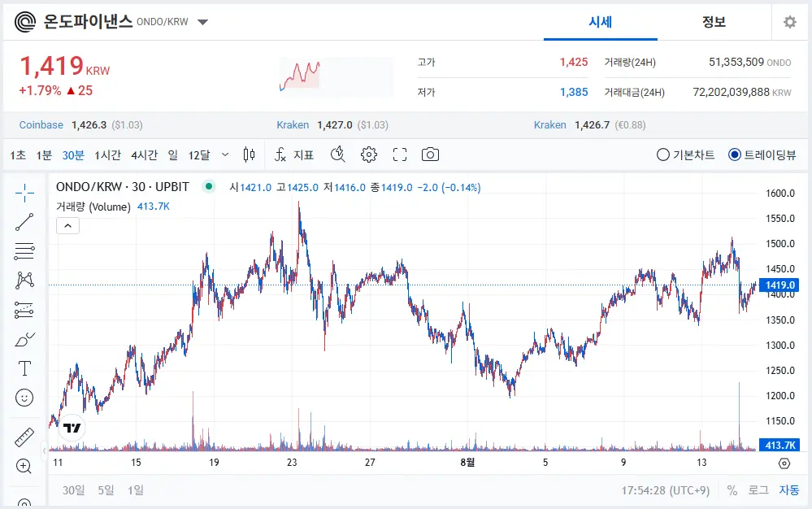This screenshot has height=509, width=812.
Task: Open chart settings gear in toolbar
Action: pyautogui.click(x=369, y=154)
